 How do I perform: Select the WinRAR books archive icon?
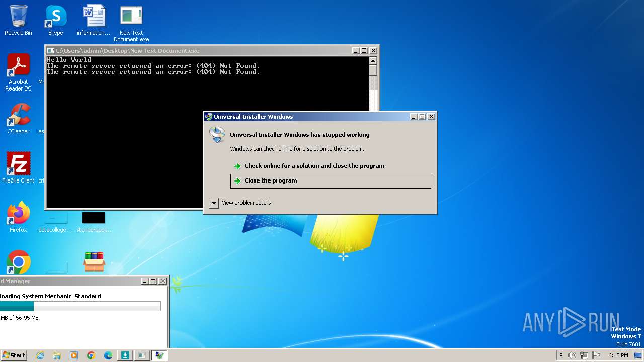(94, 261)
